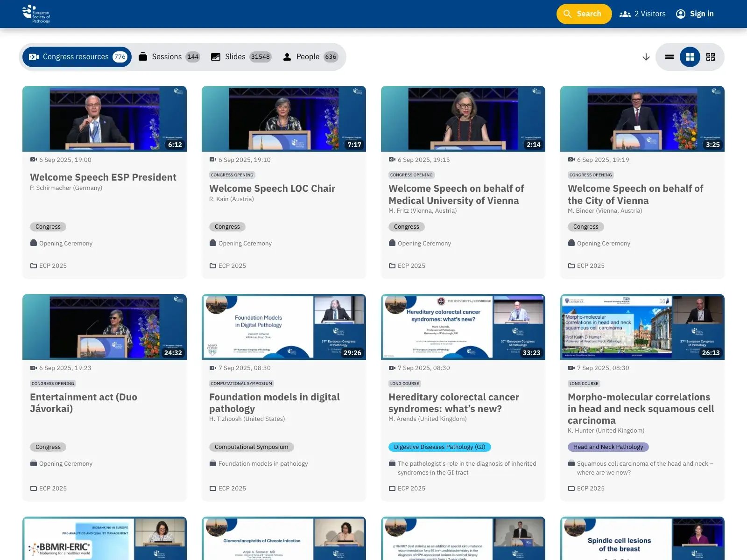This screenshot has height=560, width=747.
Task: Open the head and neck carcinoma thumbnail
Action: coord(642,327)
